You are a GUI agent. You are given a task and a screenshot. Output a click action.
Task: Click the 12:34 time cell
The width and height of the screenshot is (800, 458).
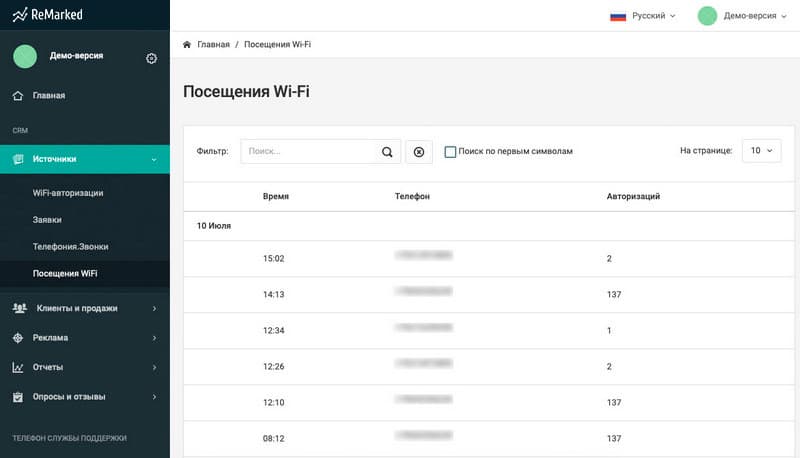[x=273, y=330]
